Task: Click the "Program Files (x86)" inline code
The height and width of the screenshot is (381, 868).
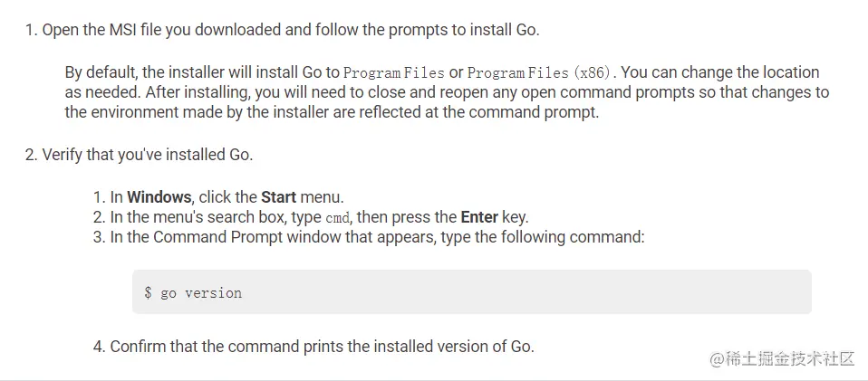Action: pyautogui.click(x=542, y=72)
